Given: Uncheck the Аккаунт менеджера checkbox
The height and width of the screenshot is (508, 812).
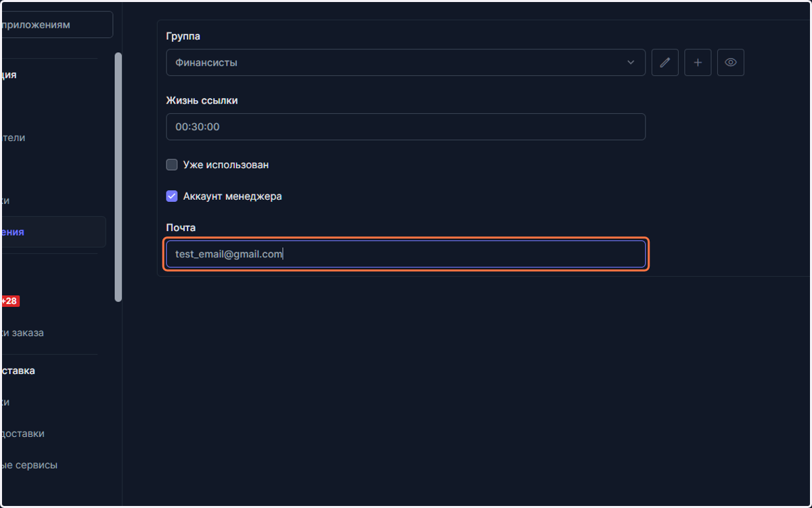Looking at the screenshot, I should tap(172, 196).
